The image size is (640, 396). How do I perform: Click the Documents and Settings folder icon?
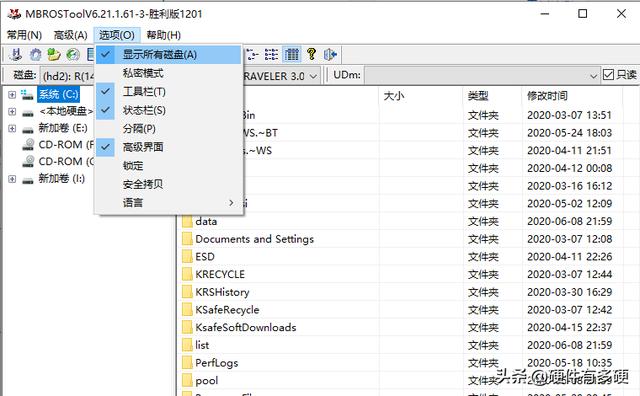(187, 239)
